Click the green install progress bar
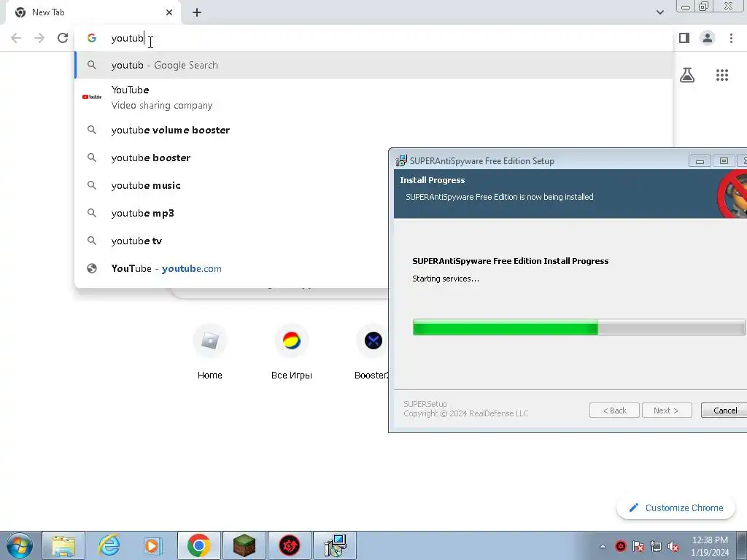This screenshot has height=560, width=747. pos(578,327)
